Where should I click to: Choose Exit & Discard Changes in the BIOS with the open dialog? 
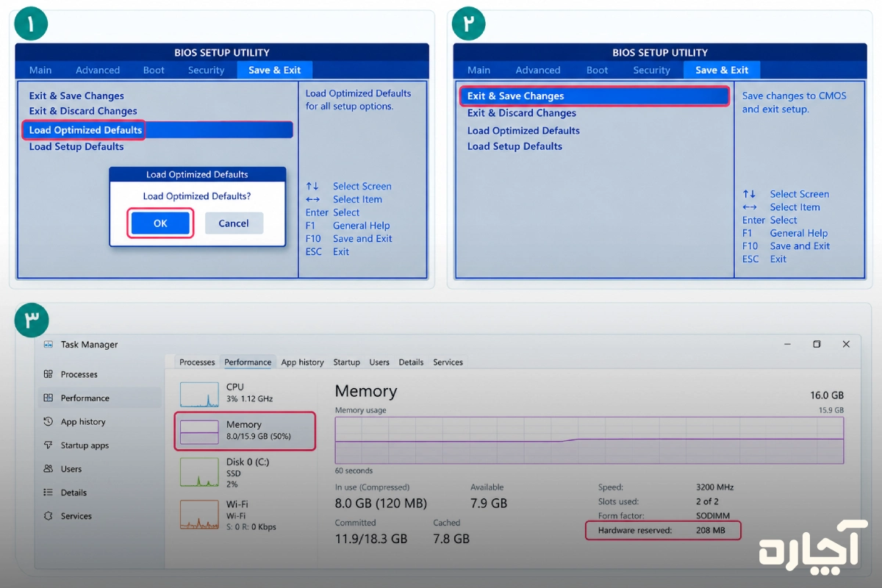[83, 111]
